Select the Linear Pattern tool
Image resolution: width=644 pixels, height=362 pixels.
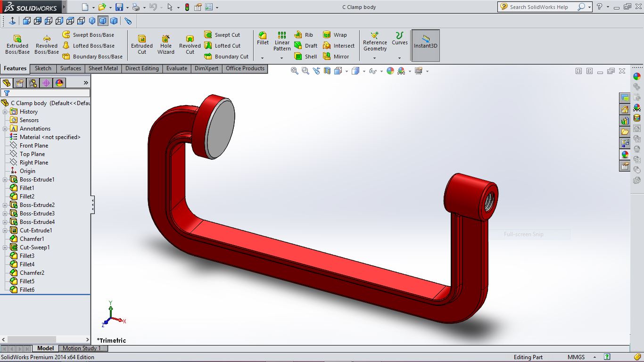click(282, 41)
